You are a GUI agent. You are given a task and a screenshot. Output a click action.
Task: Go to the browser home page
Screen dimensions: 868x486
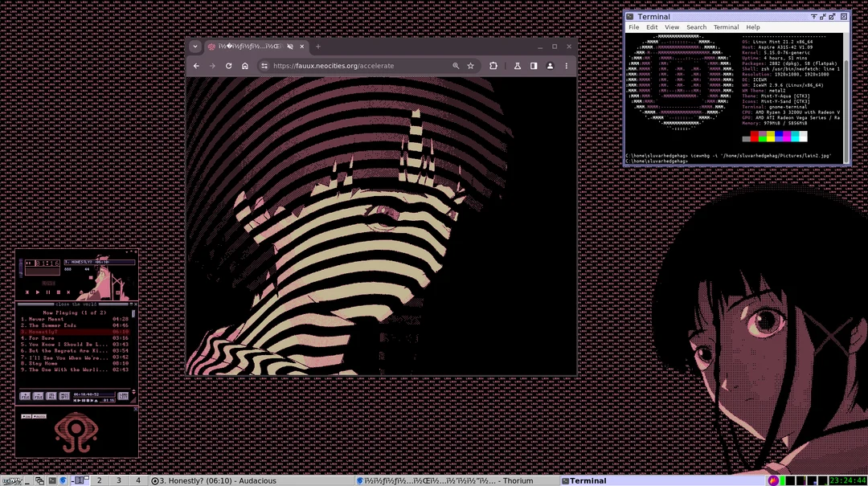[245, 66]
